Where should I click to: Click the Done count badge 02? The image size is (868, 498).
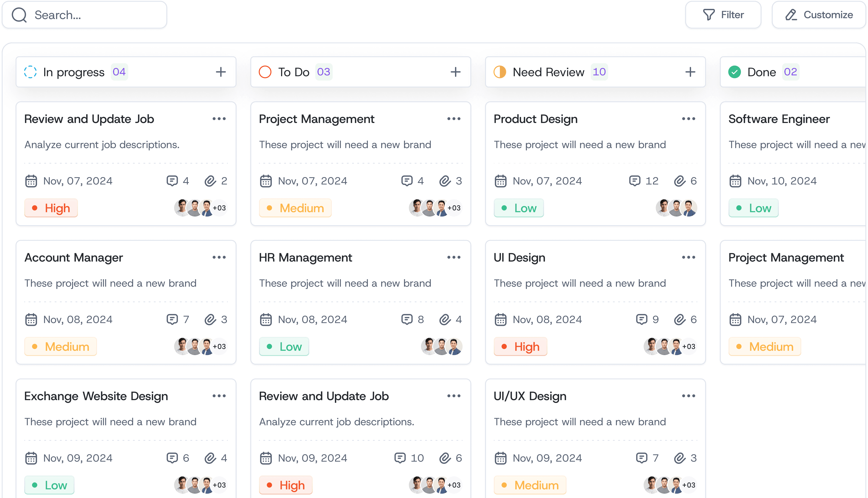tap(790, 72)
